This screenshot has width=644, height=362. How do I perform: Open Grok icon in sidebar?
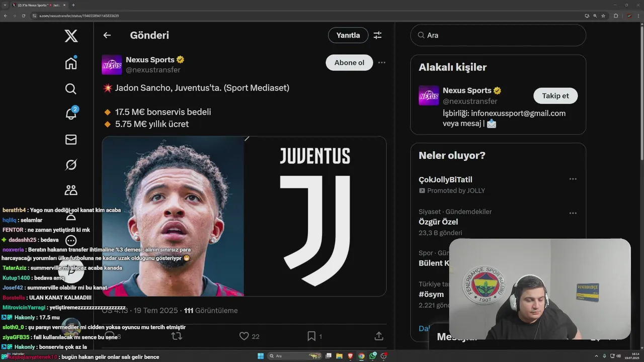(x=71, y=165)
